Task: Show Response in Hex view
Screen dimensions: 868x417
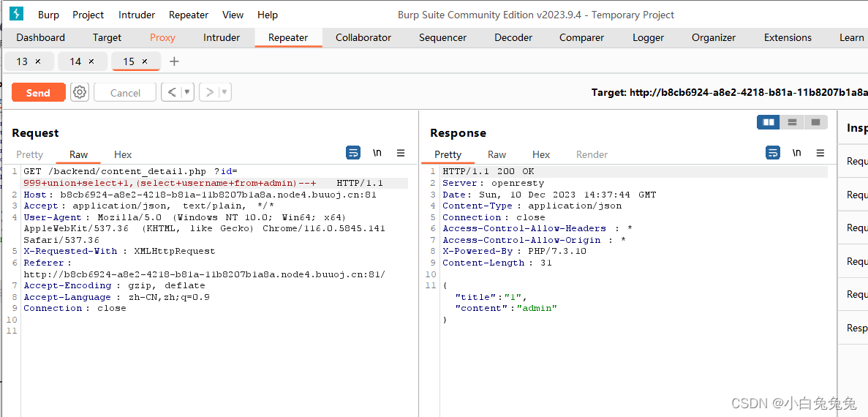Action: pos(541,154)
